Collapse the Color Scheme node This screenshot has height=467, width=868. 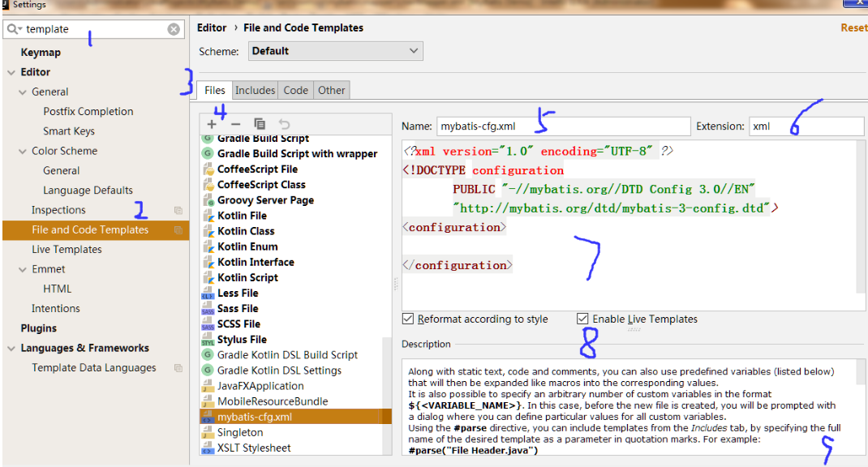[23, 152]
